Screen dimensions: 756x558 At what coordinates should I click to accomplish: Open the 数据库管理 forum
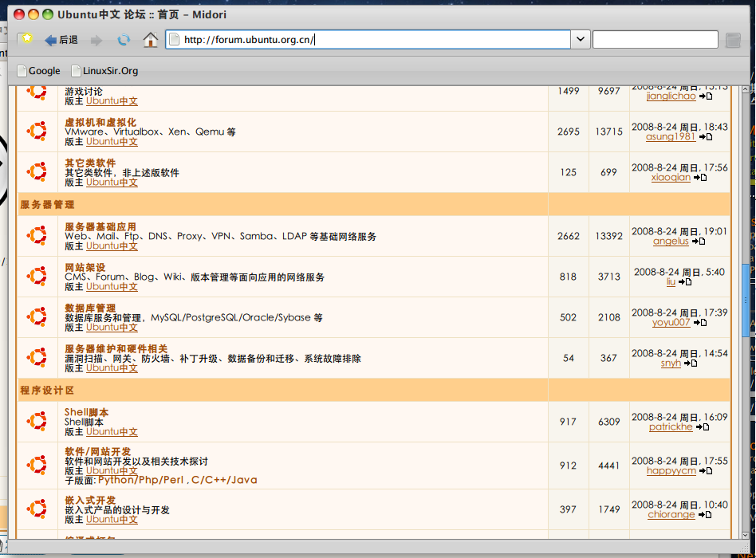(x=90, y=308)
